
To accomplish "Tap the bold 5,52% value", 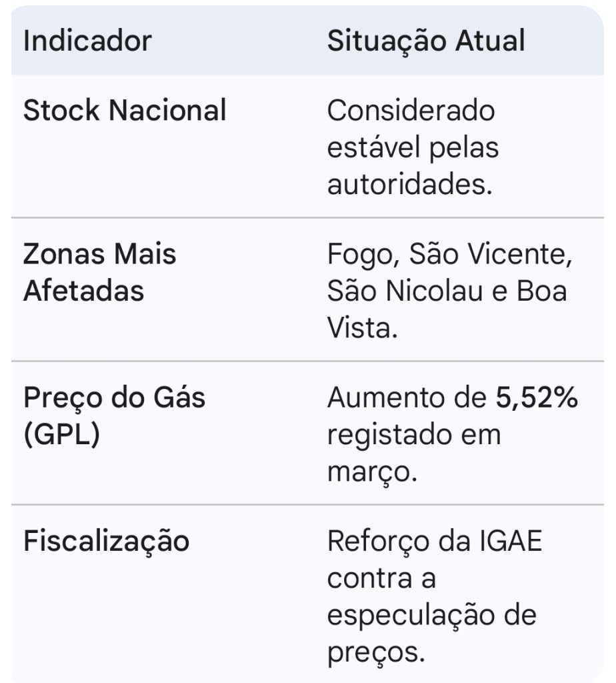I will click(x=537, y=398).
